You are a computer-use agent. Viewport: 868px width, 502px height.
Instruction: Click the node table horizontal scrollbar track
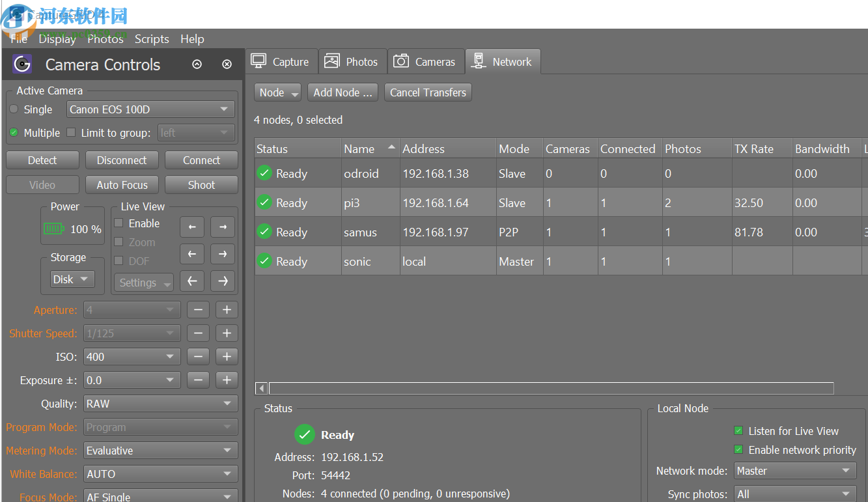coord(551,388)
